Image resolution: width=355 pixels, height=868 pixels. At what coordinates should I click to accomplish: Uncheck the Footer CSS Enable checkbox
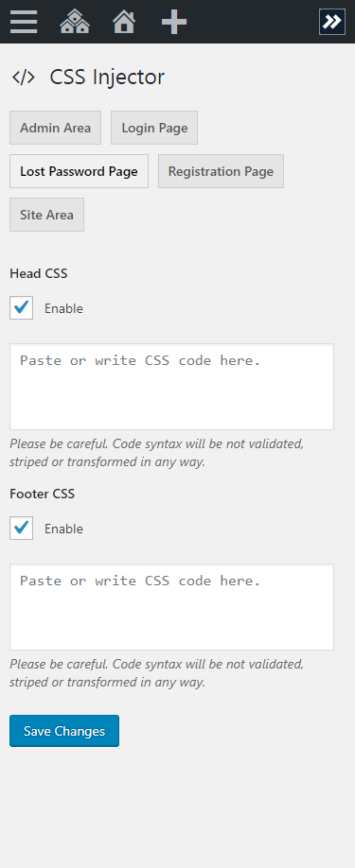click(22, 529)
